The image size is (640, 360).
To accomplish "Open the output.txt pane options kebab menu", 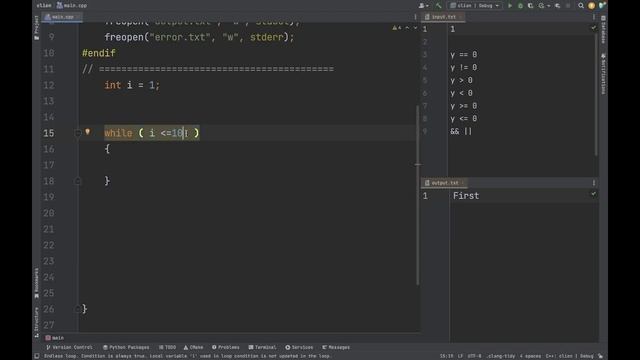I will click(x=594, y=183).
